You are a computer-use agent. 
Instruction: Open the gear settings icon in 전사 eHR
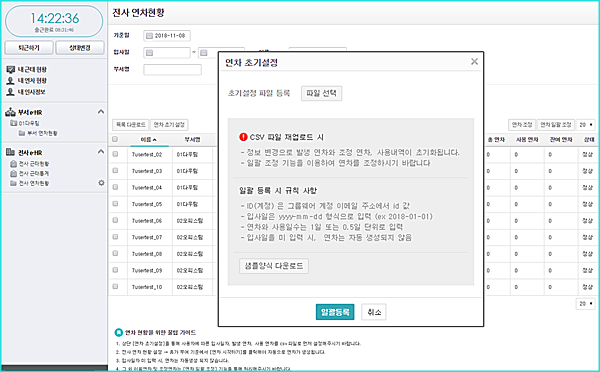[x=101, y=183]
